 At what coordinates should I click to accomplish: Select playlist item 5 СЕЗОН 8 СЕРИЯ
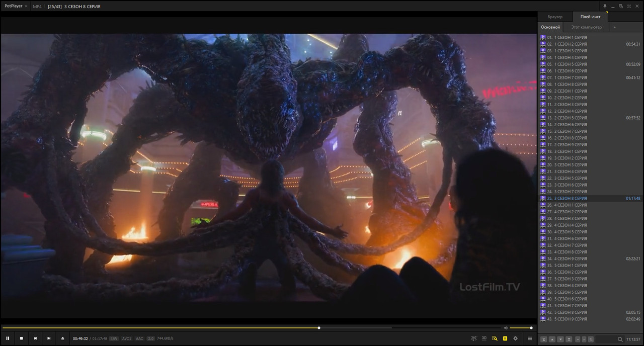[x=590, y=312]
